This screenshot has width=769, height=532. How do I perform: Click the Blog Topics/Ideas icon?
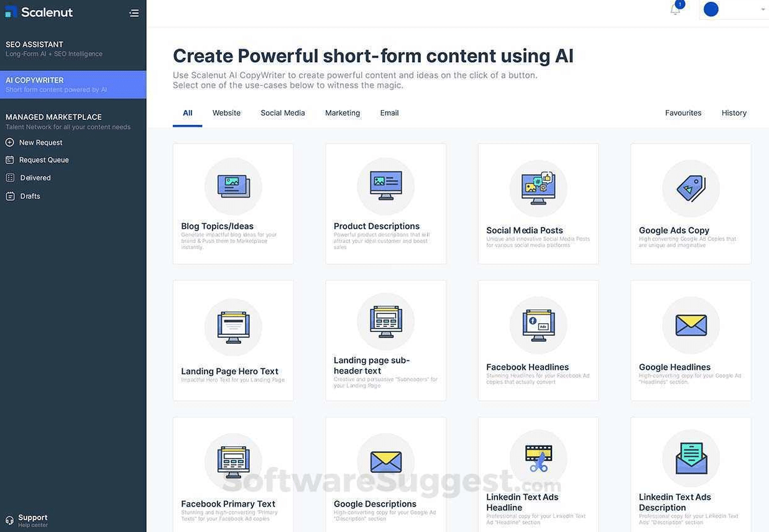(233, 186)
